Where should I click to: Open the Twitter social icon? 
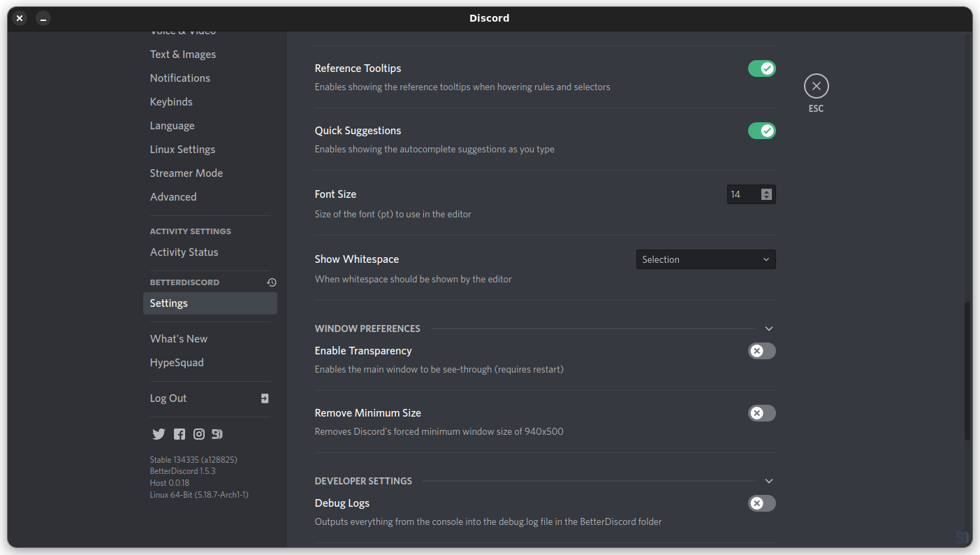tap(159, 433)
